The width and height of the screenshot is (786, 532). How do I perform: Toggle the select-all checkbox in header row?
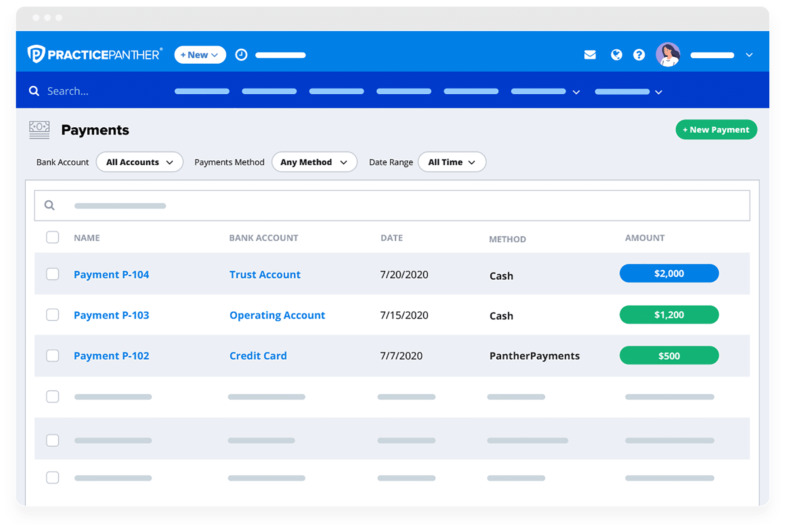pos(53,237)
